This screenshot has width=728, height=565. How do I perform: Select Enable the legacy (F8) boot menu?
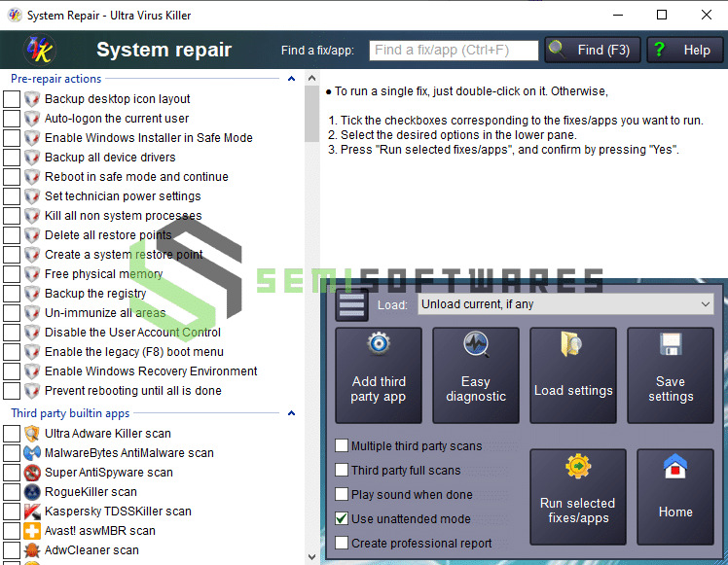[134, 352]
